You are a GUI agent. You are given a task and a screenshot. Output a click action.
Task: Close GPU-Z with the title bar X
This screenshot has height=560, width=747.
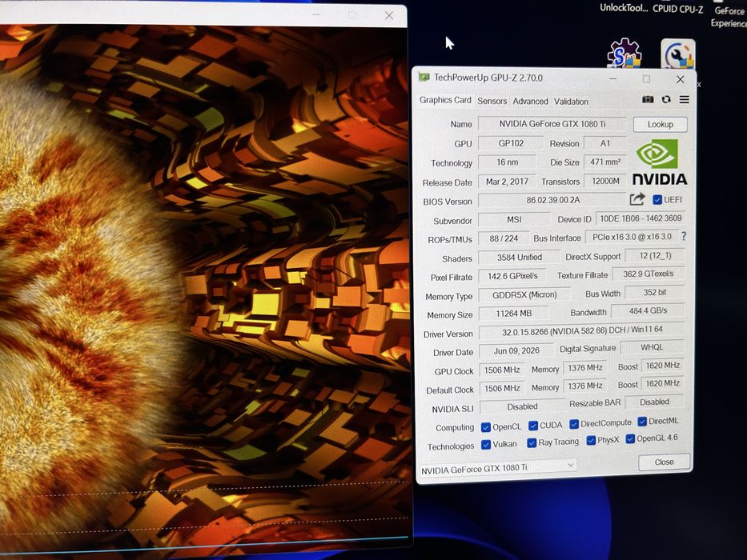point(680,79)
